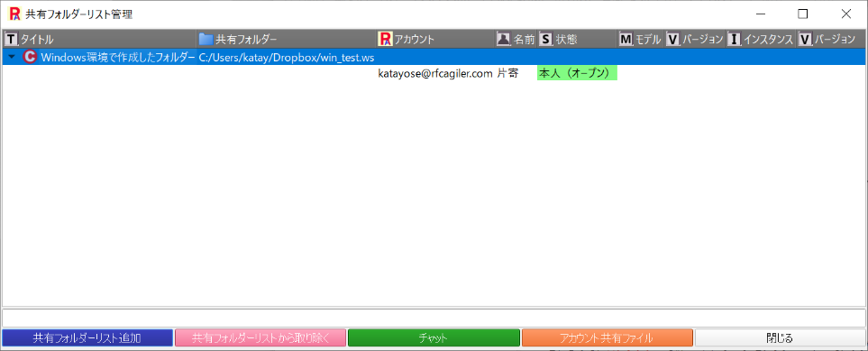Click the path C:/Users/katay/Dropbox/win_test.ws
The width and height of the screenshot is (868, 351).
click(x=287, y=58)
